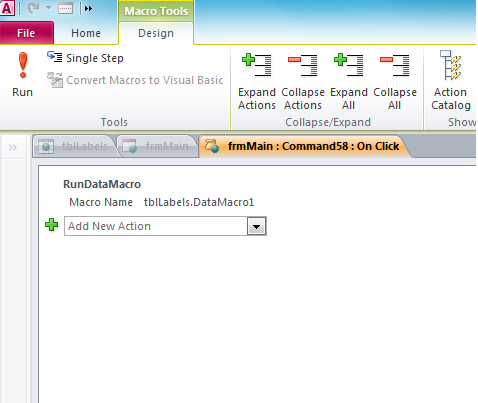Open the File tab
478x403 pixels.
[26, 33]
